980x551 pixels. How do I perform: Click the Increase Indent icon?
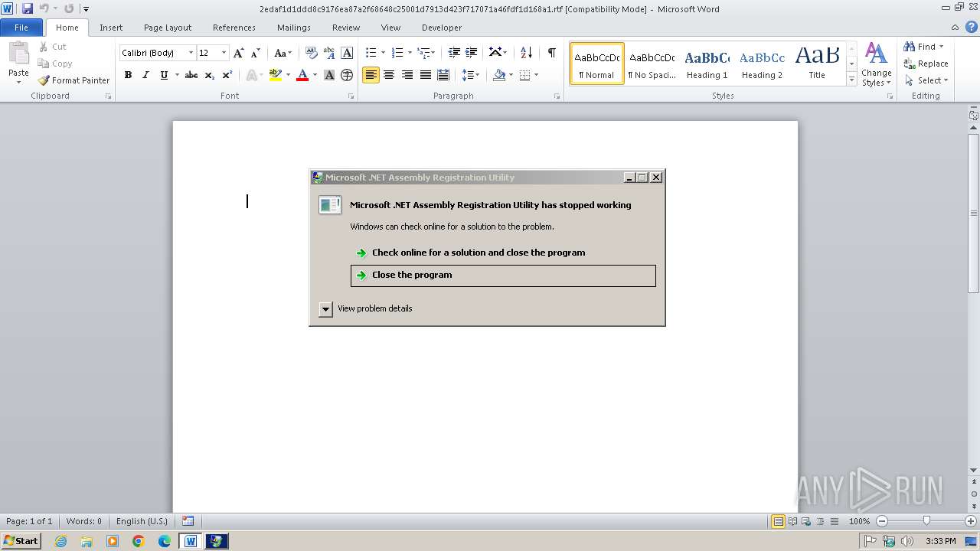[x=472, y=53]
